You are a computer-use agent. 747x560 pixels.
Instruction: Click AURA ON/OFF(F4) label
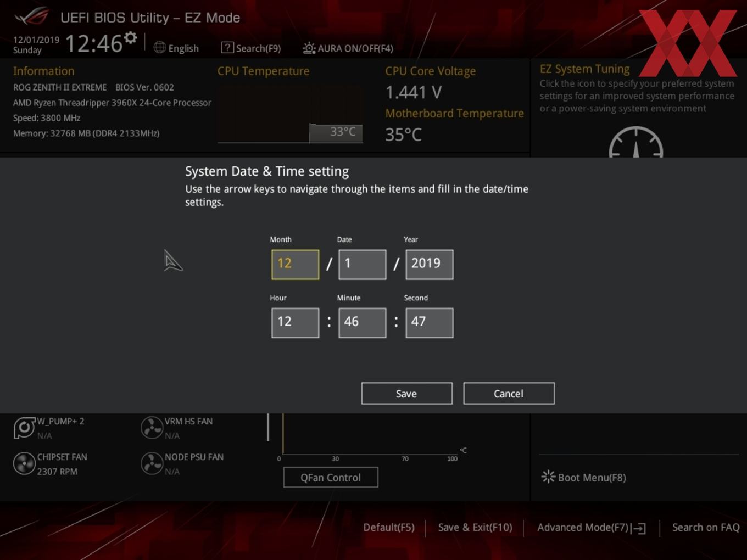tap(355, 48)
